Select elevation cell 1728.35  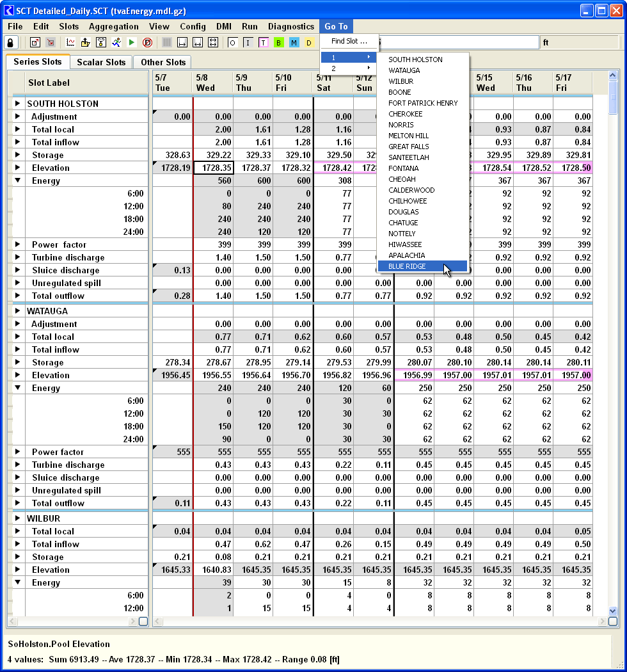(x=214, y=168)
